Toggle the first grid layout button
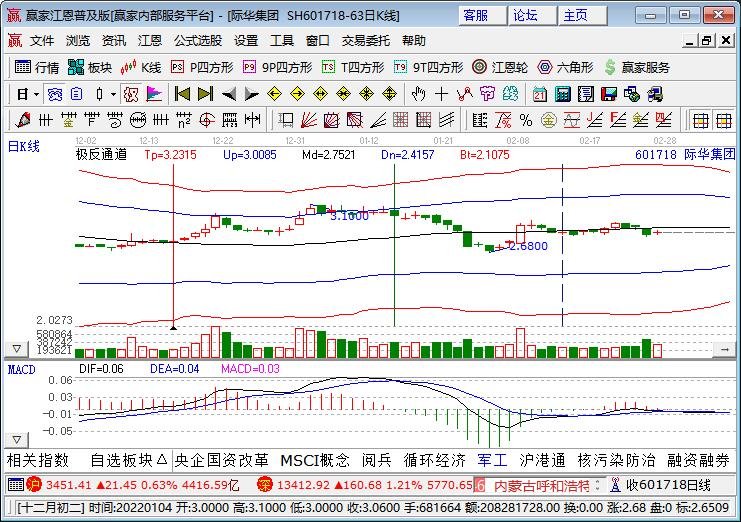741x522 pixels. tap(700, 120)
